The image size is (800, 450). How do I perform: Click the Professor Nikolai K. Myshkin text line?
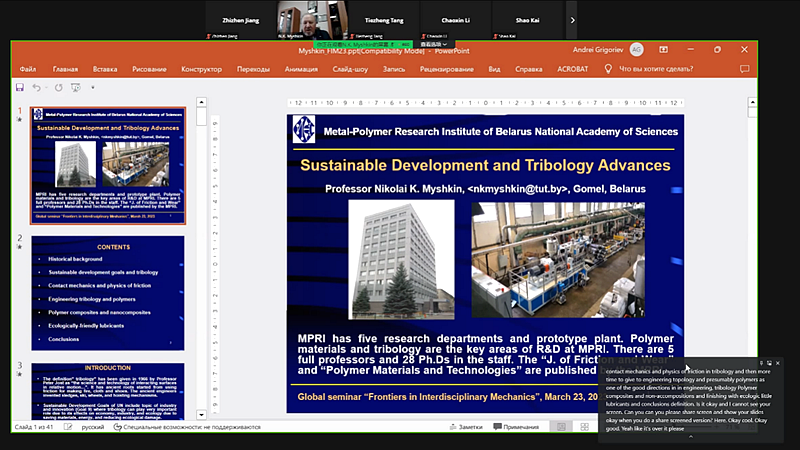point(485,189)
